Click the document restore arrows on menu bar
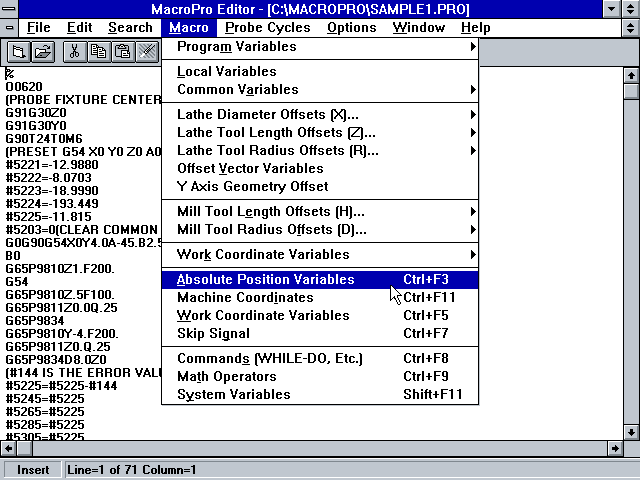 631,28
